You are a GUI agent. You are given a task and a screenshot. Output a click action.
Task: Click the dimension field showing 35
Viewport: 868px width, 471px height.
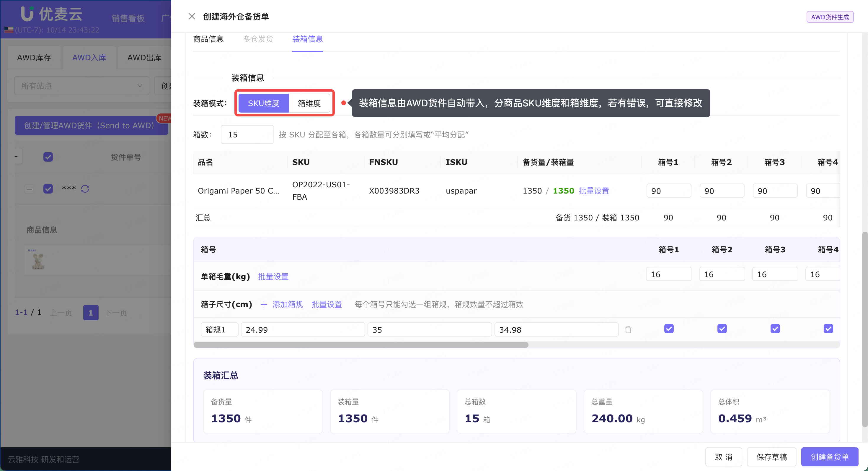(429, 329)
